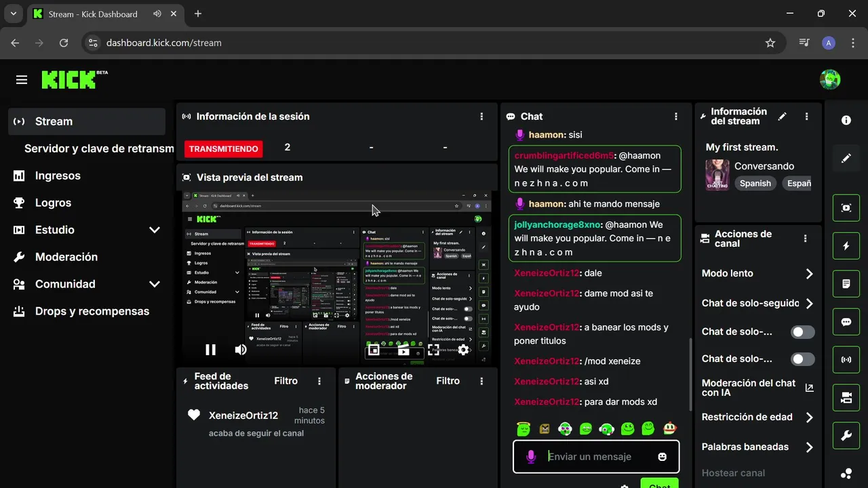
Task: Open Drops y recompensas in the sidebar
Action: [87, 311]
